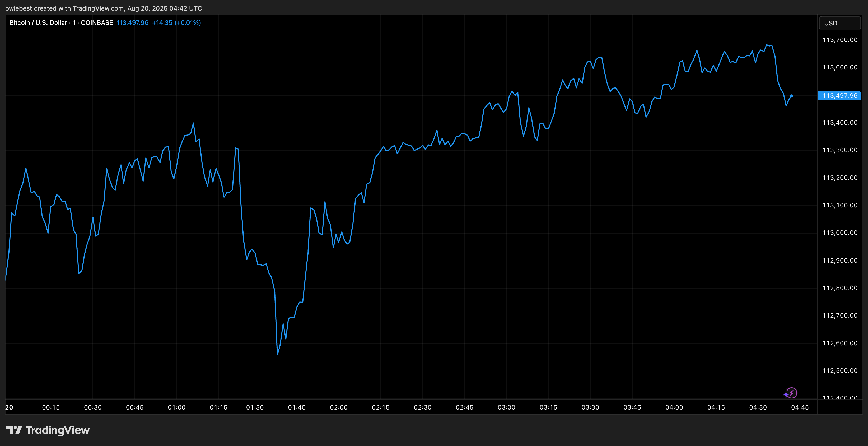This screenshot has height=446, width=868.
Task: Click the chart creation caption text
Action: 104,8
